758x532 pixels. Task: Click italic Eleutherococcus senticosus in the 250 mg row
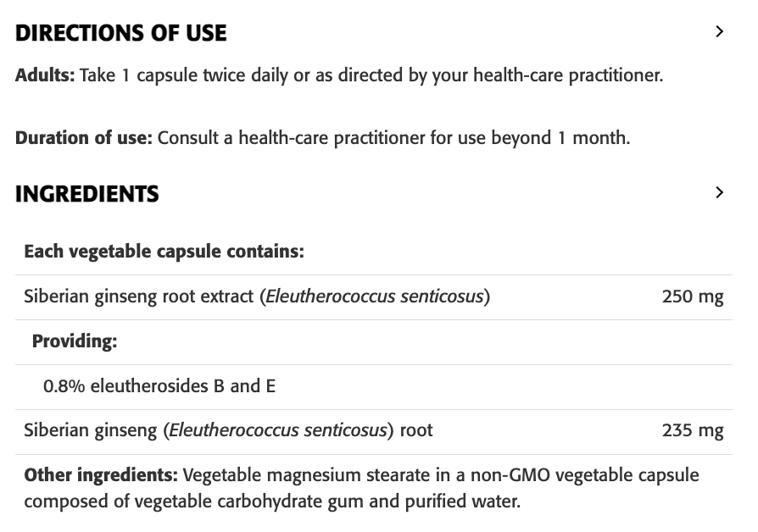point(374,297)
